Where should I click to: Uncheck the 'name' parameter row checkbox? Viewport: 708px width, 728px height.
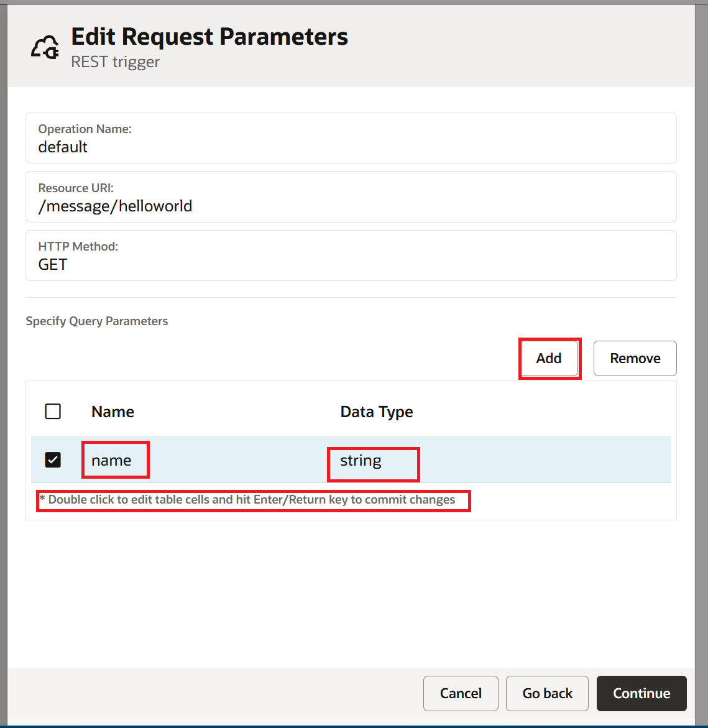point(53,460)
